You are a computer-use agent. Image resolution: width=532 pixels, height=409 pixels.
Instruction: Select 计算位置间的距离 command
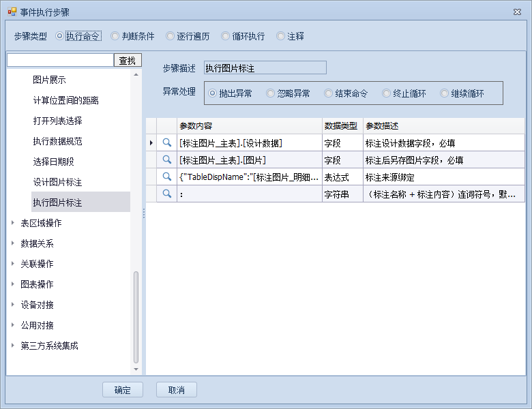click(x=65, y=100)
